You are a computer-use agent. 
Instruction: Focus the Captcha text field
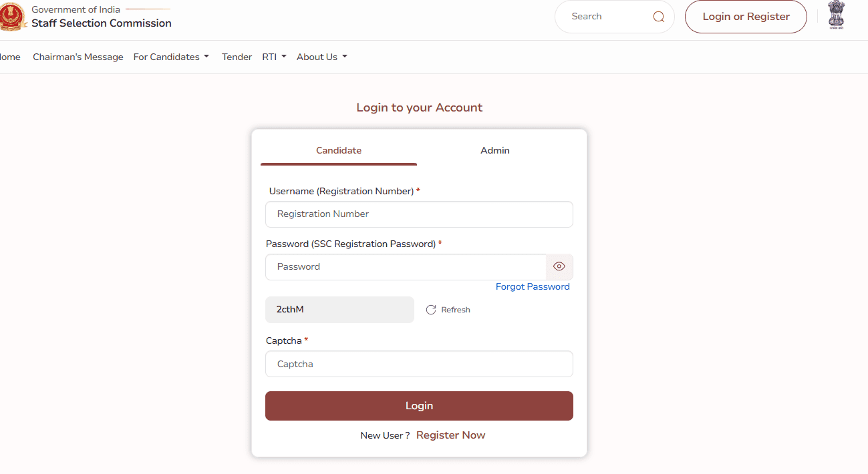coord(419,364)
